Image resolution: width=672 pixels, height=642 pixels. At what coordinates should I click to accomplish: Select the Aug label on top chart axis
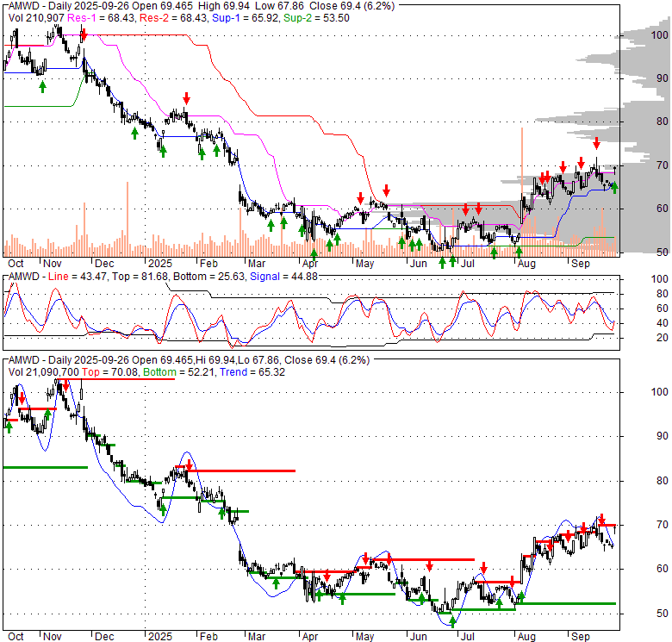coord(526,264)
